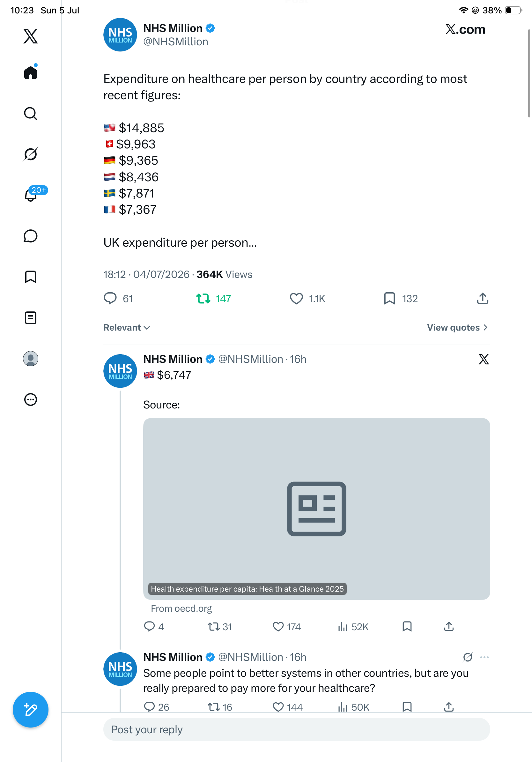Open the More circle menu in sidebar
The height and width of the screenshot is (762, 532).
click(31, 400)
